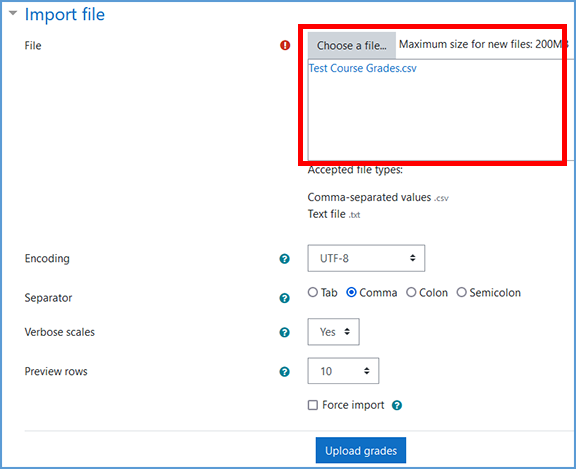Open the Preview rows dropdown showing 10
Image resolution: width=576 pixels, height=469 pixels.
(343, 371)
